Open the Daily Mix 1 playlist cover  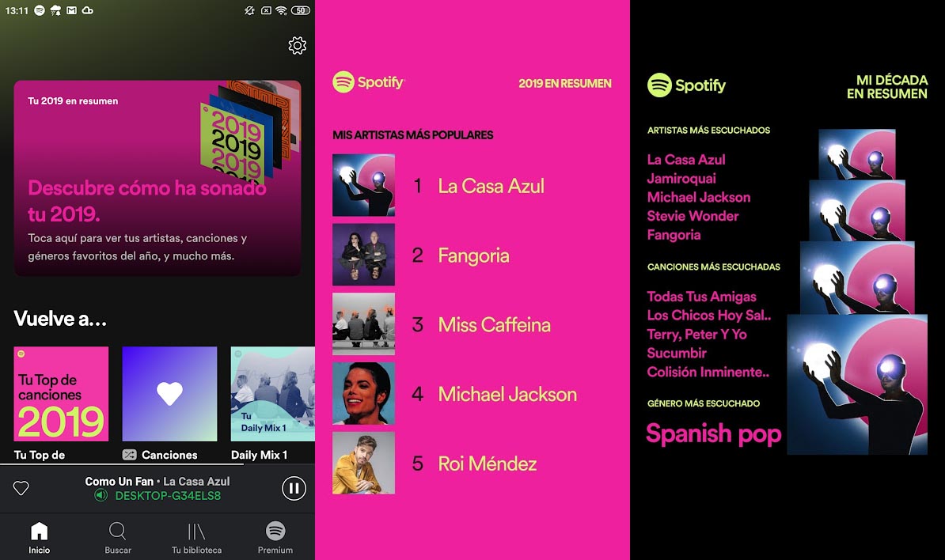pos(272,394)
